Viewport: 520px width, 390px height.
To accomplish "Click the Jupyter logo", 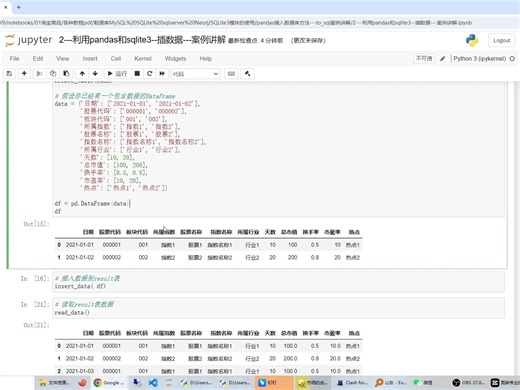I will click(29, 40).
